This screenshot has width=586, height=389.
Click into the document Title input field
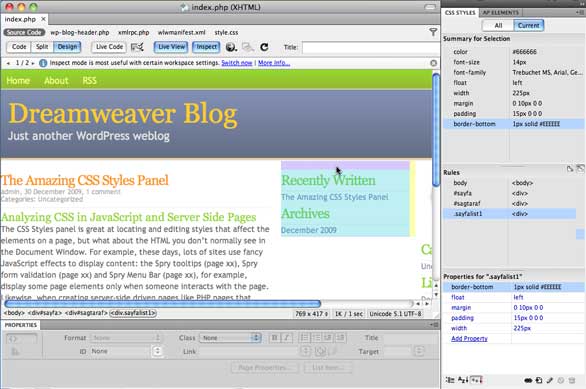coord(371,47)
